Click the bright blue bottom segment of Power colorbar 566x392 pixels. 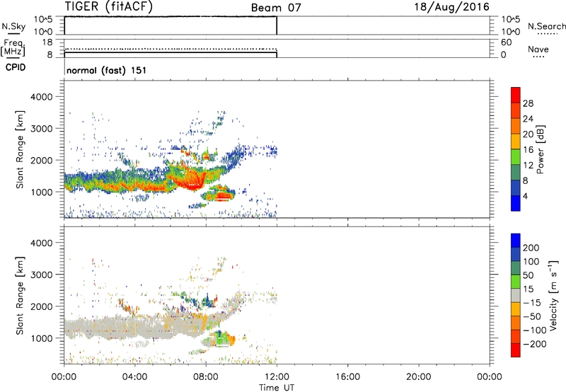[x=516, y=203]
